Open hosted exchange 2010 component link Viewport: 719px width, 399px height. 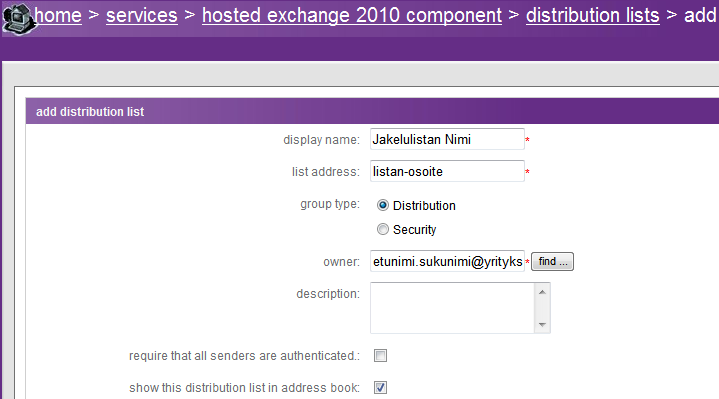[x=352, y=15]
